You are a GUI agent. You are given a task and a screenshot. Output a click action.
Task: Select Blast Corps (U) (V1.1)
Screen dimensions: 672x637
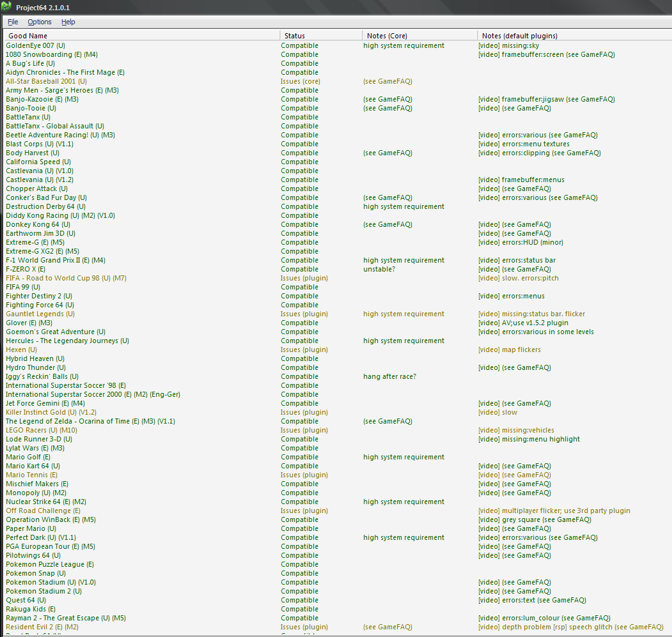[40, 144]
